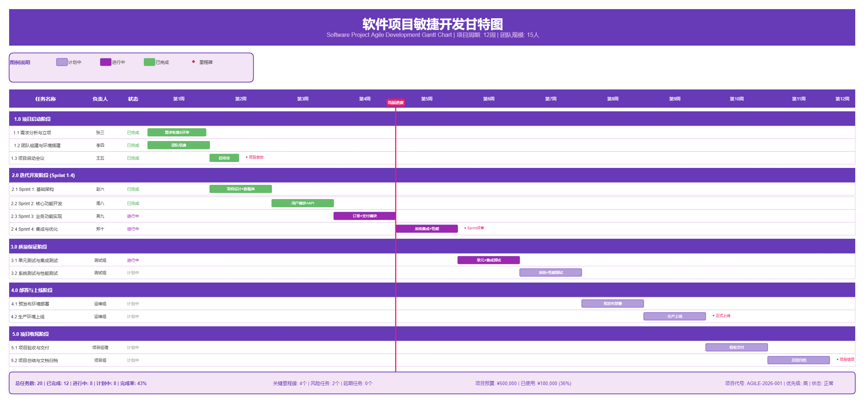Click the 项目启动 milestone diamond marker
This screenshot has height=403, width=868.
click(247, 157)
